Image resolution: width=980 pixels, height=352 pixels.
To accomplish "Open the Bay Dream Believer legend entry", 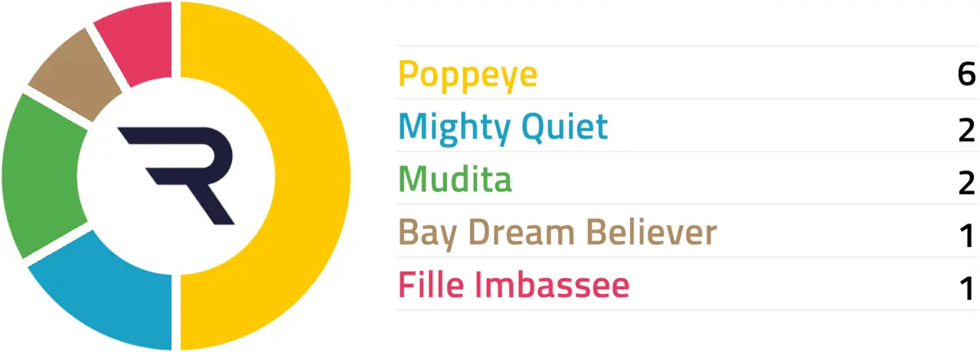I will tap(558, 233).
